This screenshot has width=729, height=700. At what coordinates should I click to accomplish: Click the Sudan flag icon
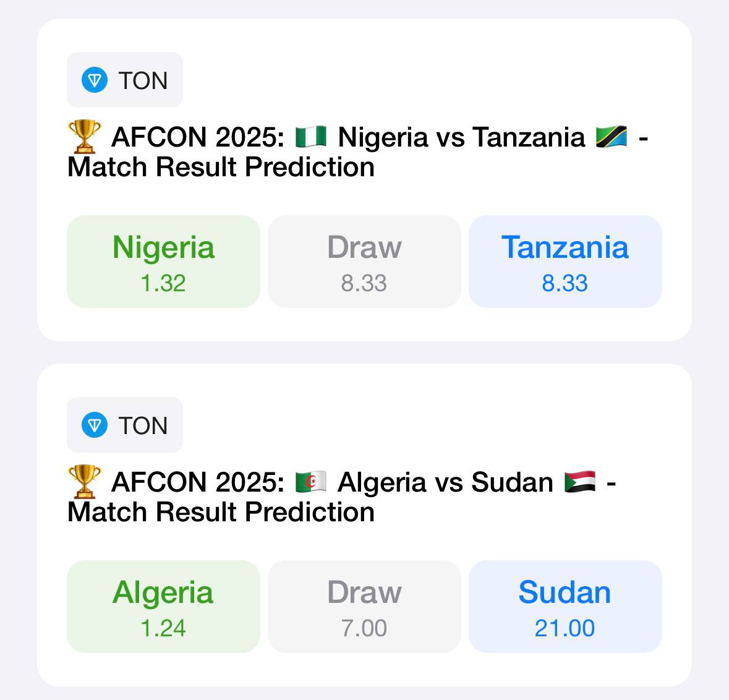pyautogui.click(x=580, y=482)
